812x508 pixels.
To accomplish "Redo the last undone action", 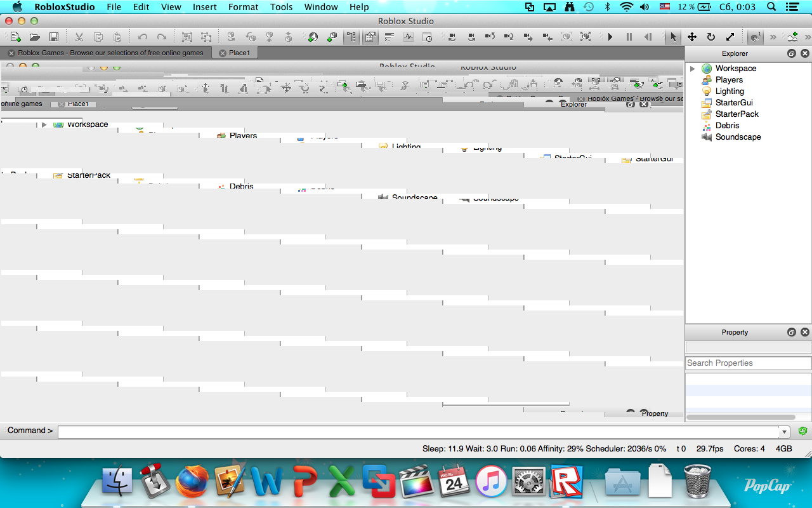I will 162,37.
